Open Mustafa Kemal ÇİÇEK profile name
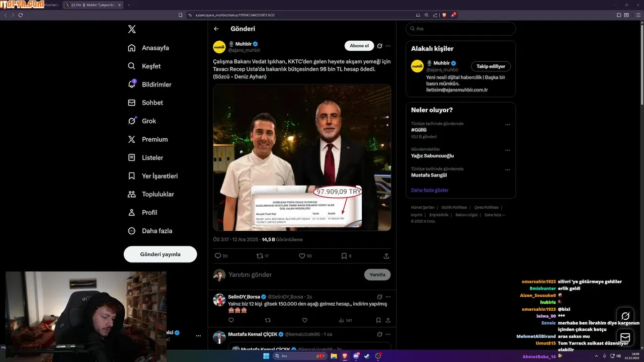The image size is (644, 362). point(253,334)
